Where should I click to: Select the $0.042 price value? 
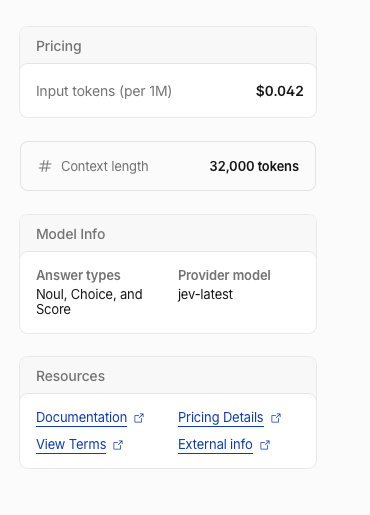280,91
